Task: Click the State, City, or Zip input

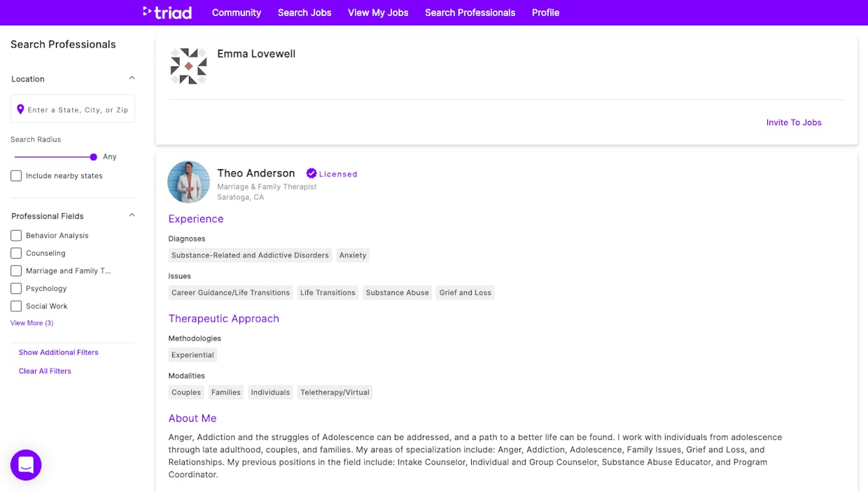Action: [x=73, y=109]
